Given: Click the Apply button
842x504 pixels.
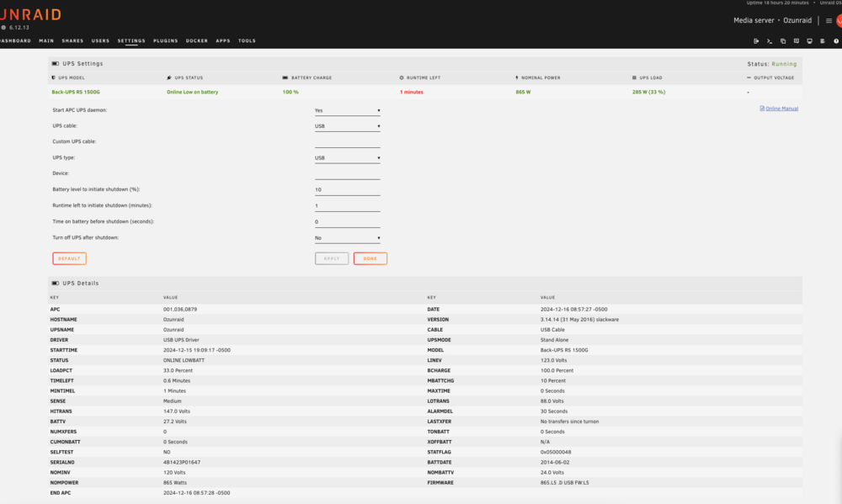Looking at the screenshot, I should click(x=332, y=258).
